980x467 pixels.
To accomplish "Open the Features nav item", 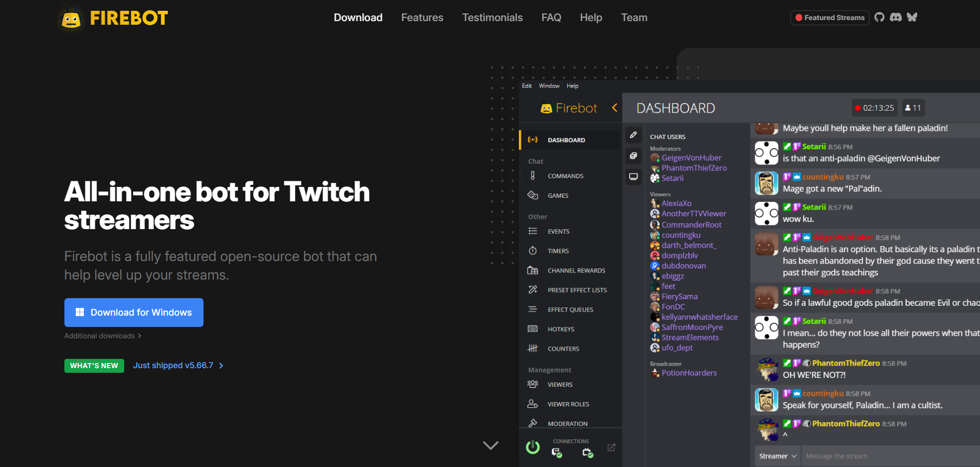I will click(423, 18).
